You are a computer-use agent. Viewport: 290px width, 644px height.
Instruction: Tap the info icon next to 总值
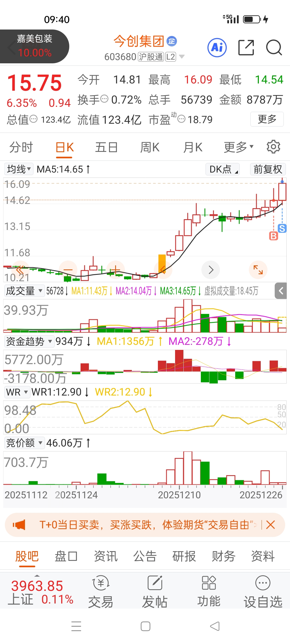tap(33, 119)
